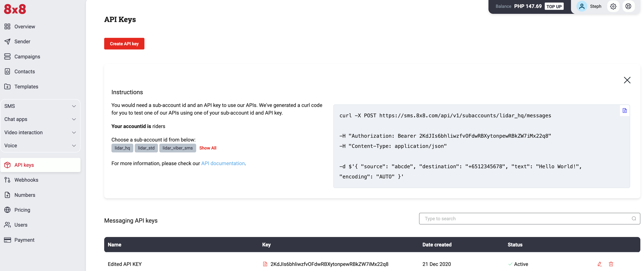Click Show All sub-accounts link
Screen dimensions: 644x271
(x=208, y=148)
